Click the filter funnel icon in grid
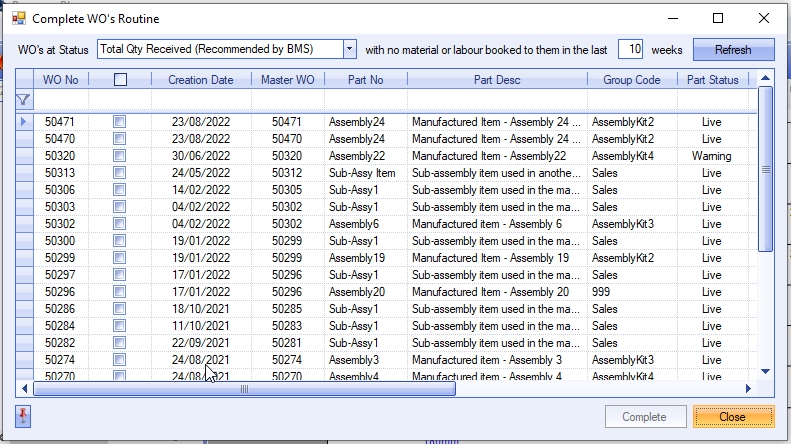Screen dimensions: 791x444 24,100
